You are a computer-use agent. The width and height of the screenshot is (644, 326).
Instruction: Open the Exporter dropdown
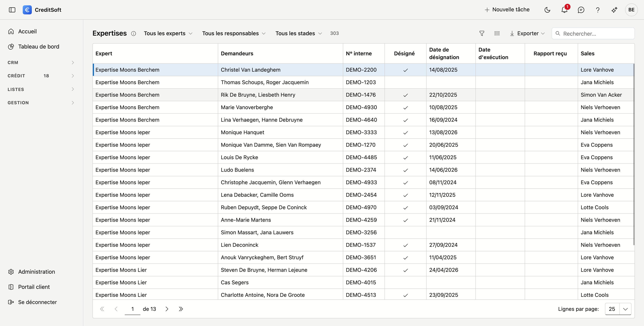pos(527,33)
